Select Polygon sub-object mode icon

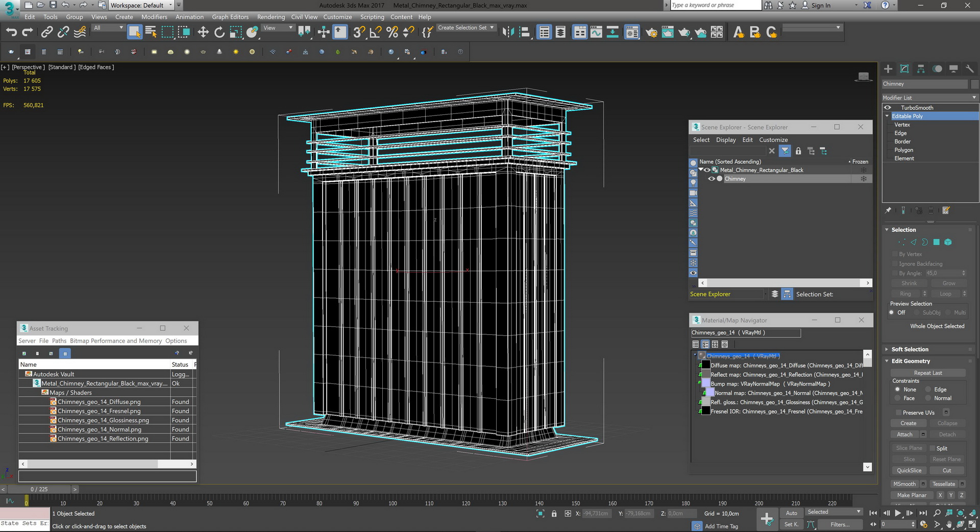point(937,242)
